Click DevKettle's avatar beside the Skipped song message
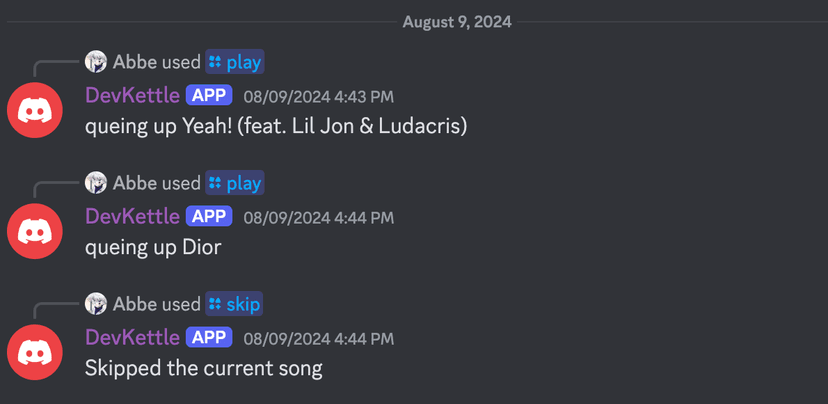The height and width of the screenshot is (404, 828). [35, 351]
